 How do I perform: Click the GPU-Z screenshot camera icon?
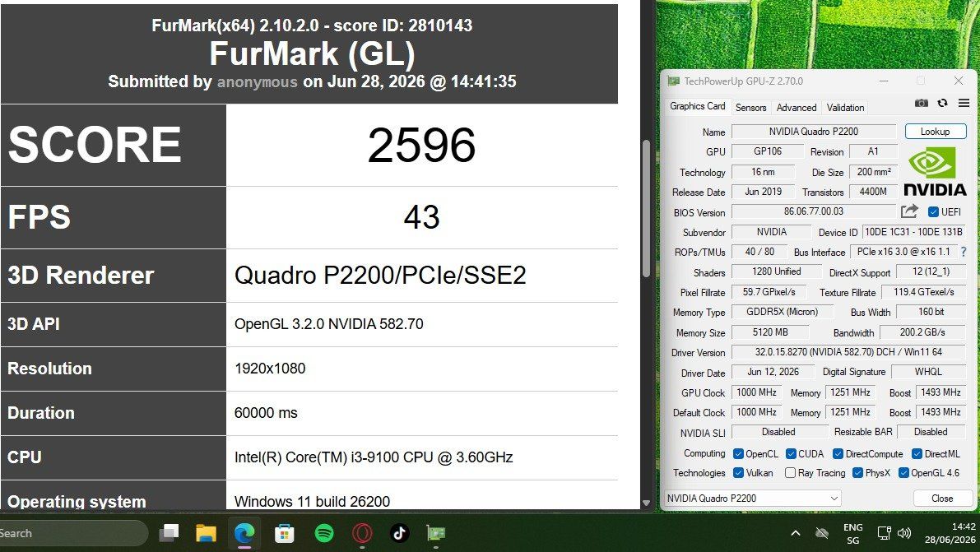coord(922,103)
